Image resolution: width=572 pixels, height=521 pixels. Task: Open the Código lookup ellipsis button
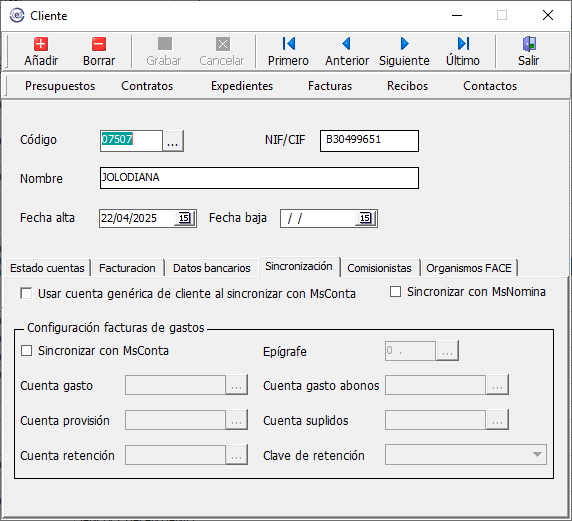(x=173, y=141)
